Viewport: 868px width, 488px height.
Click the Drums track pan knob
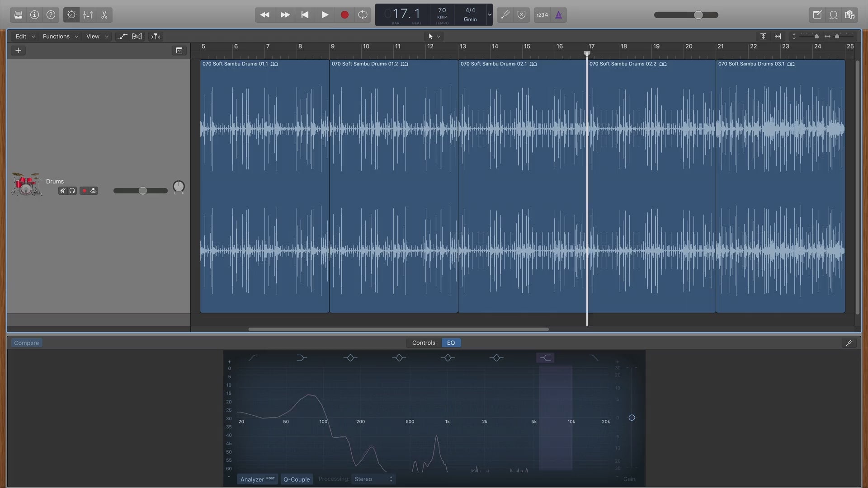(179, 187)
